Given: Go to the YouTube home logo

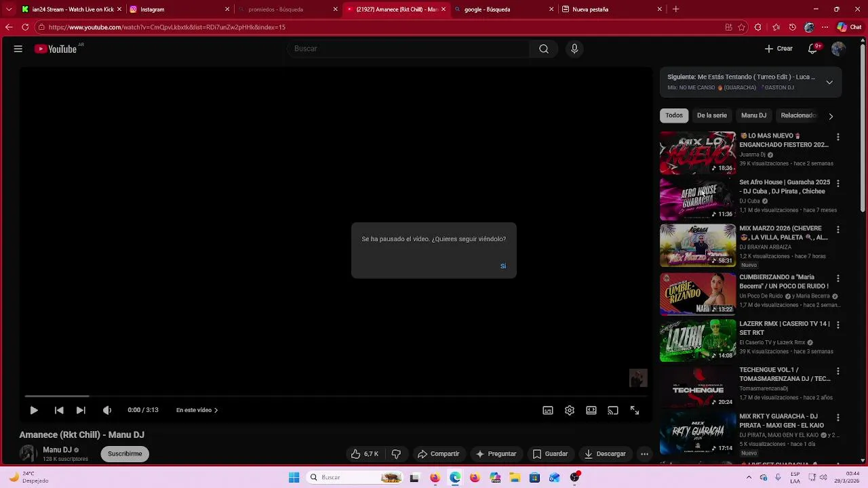Looking at the screenshot, I should click(56, 49).
